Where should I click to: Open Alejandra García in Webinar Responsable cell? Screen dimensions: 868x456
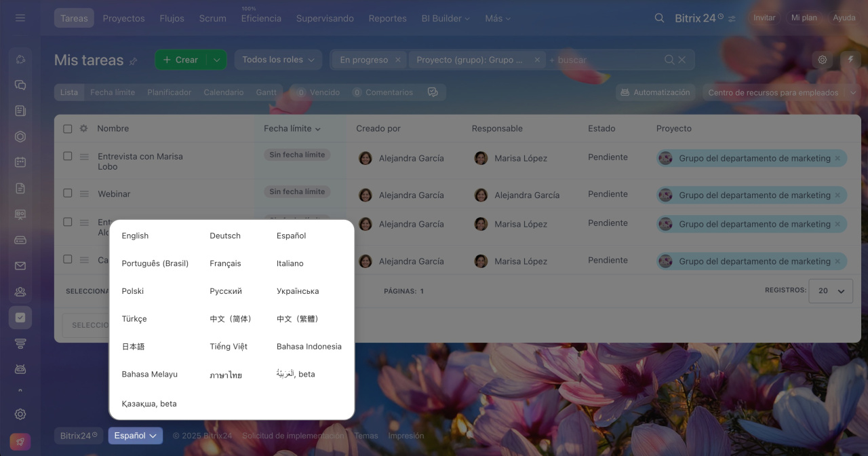coord(527,195)
